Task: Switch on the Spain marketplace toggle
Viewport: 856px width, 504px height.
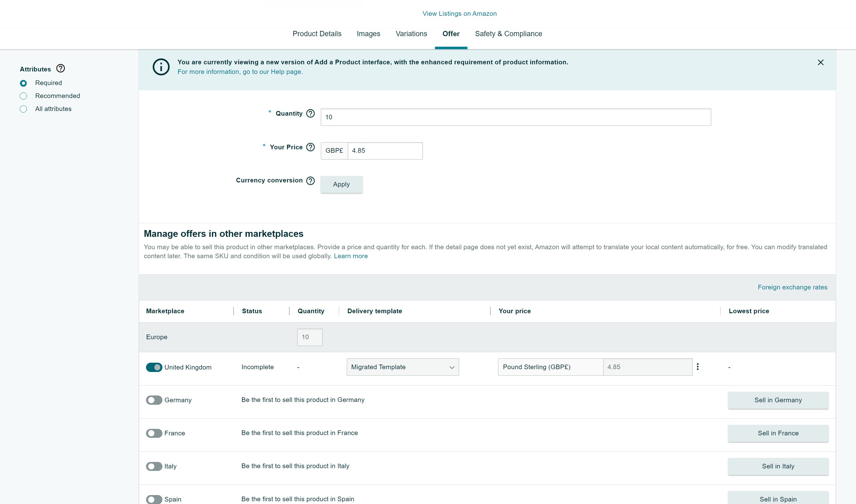Action: pos(154,499)
